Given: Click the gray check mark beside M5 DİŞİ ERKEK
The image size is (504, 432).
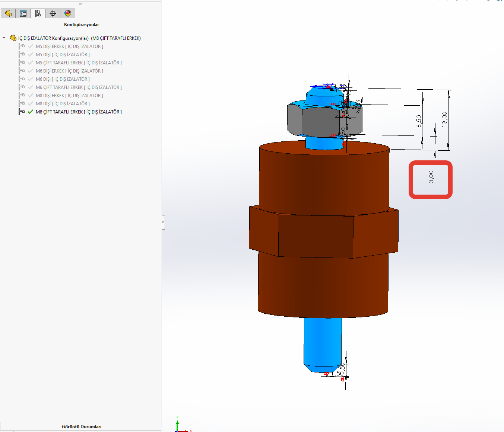Looking at the screenshot, I should [x=31, y=46].
